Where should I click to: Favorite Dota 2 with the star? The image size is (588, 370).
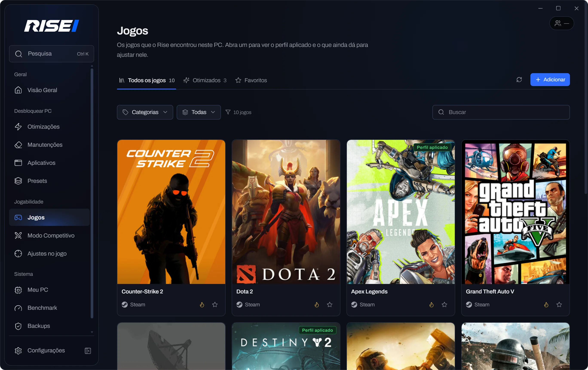[330, 305]
